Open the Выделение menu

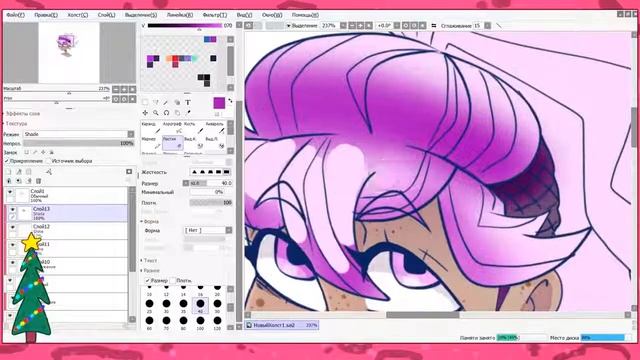click(141, 15)
